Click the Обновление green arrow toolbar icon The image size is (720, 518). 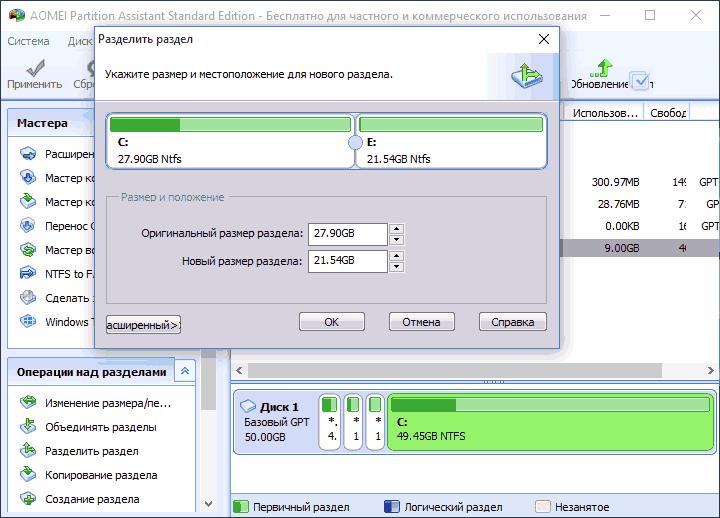(x=602, y=67)
